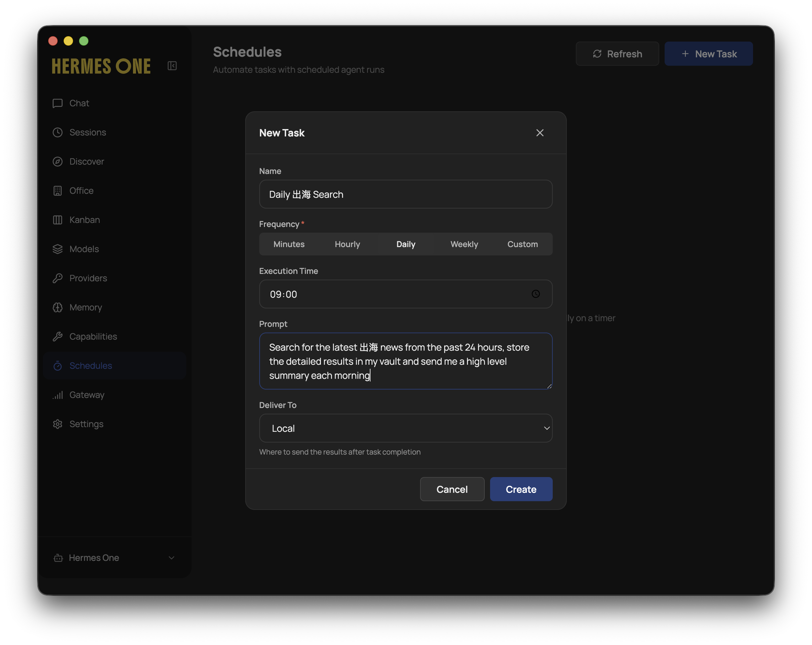Click the Office building icon
The height and width of the screenshot is (645, 812).
pyautogui.click(x=58, y=191)
